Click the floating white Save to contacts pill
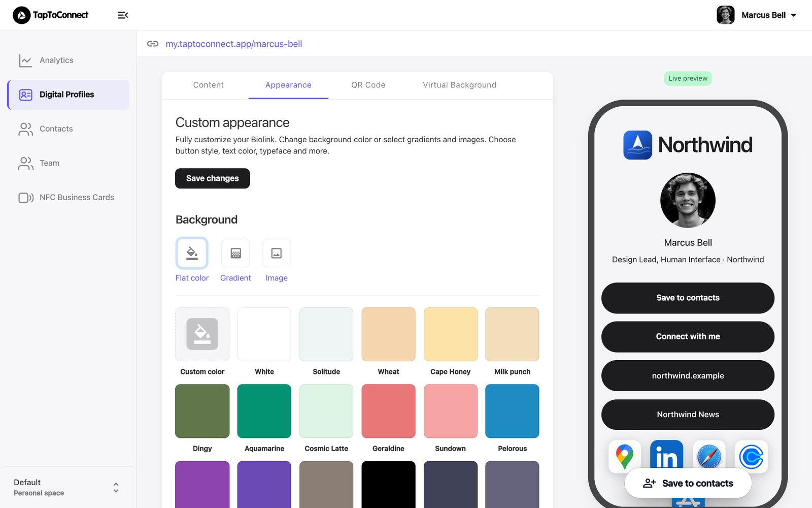Viewport: 812px width, 508px height. pyautogui.click(x=688, y=483)
